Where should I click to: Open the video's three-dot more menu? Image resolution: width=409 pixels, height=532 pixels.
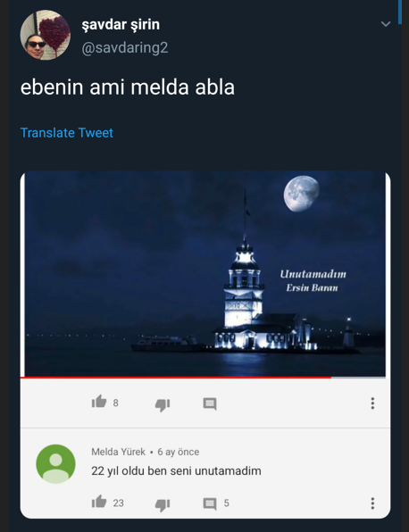(372, 403)
